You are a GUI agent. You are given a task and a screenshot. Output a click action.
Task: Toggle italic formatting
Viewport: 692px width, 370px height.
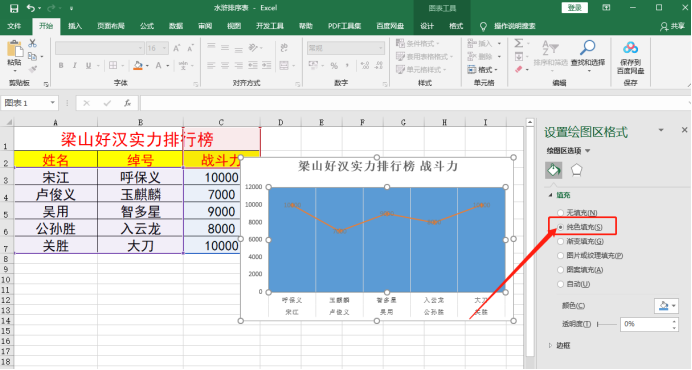tap(75, 65)
